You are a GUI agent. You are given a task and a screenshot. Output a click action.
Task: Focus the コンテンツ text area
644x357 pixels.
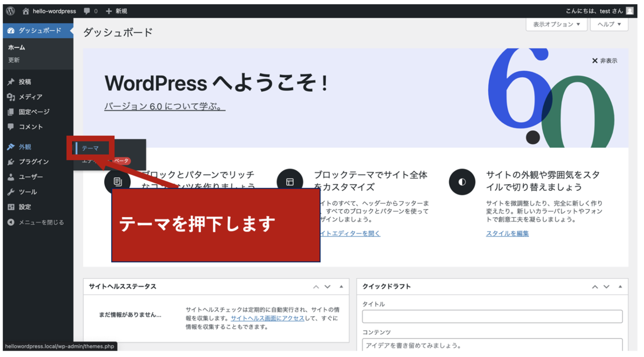492,345
